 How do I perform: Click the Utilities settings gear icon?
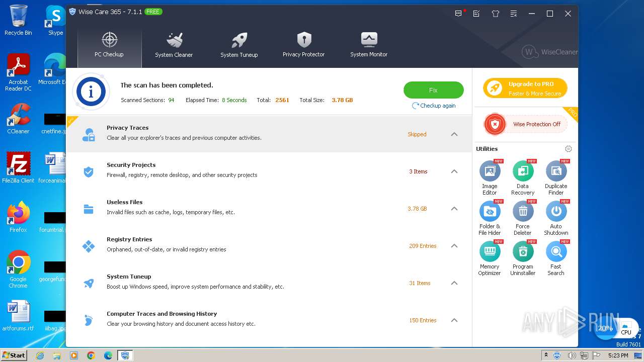click(569, 149)
